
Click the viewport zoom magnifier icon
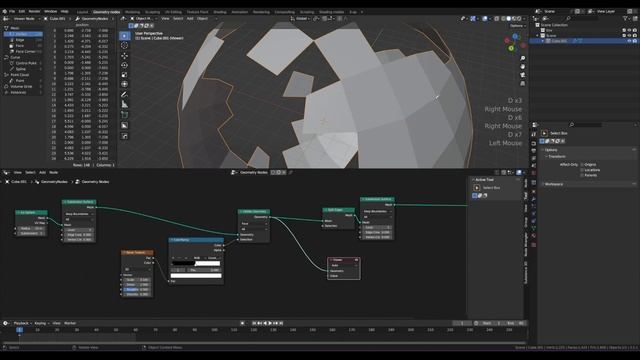[522, 58]
